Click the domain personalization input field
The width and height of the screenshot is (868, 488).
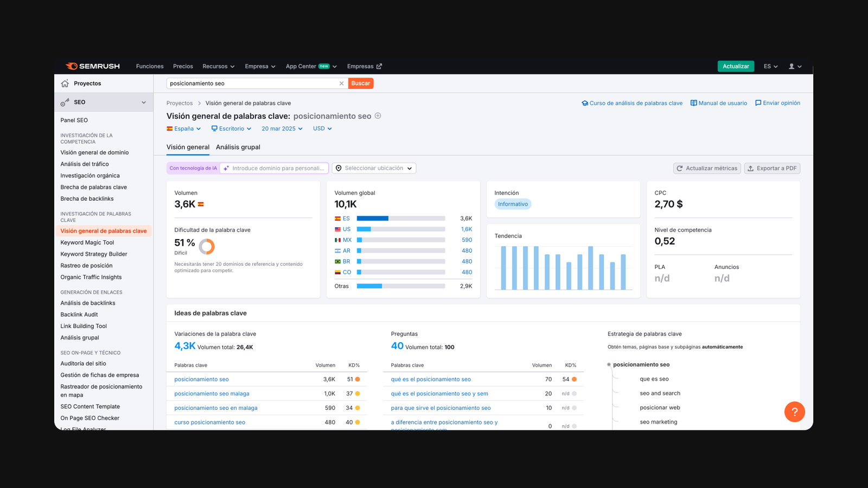point(274,168)
